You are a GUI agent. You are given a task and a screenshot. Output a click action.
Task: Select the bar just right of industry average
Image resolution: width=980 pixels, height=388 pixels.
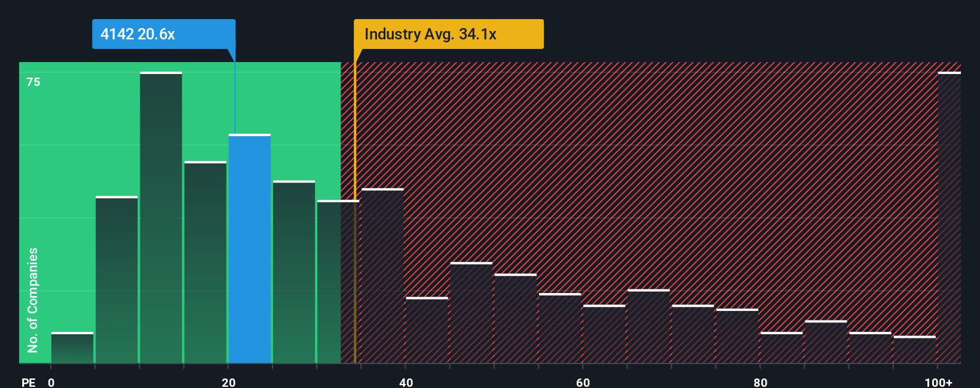click(382, 276)
